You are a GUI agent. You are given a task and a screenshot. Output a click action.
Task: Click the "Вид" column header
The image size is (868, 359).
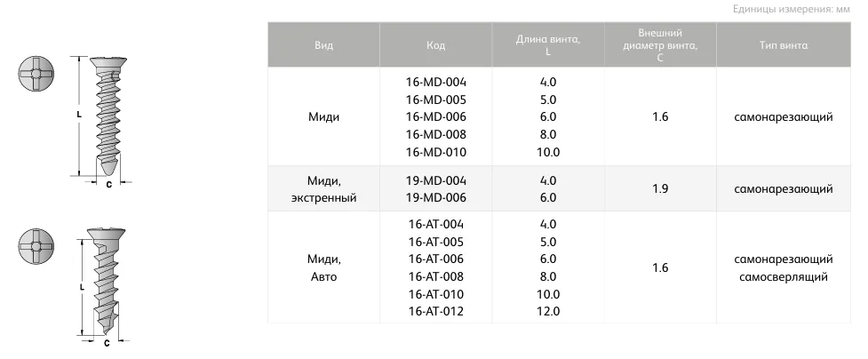[x=323, y=44]
